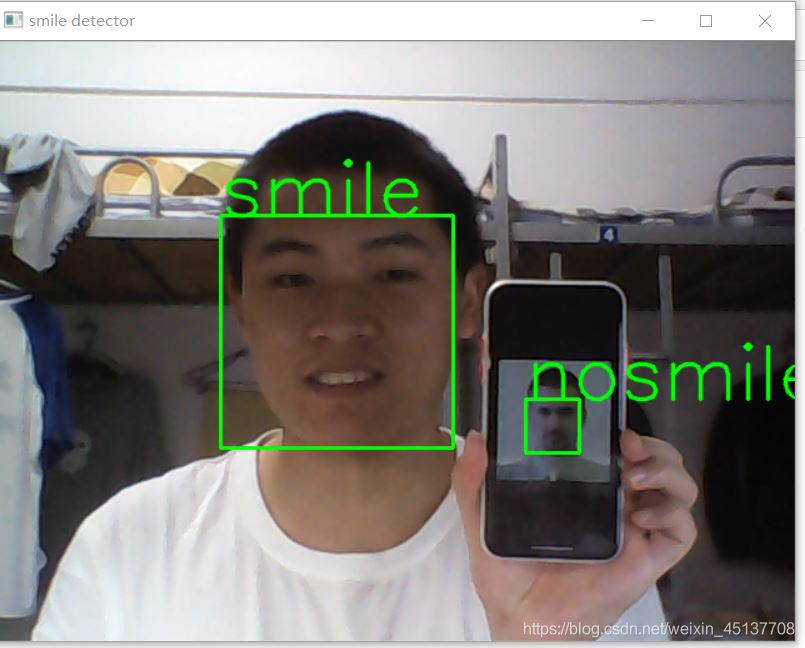Click the smile detector window icon
The width and height of the screenshot is (805, 648).
click(x=14, y=20)
